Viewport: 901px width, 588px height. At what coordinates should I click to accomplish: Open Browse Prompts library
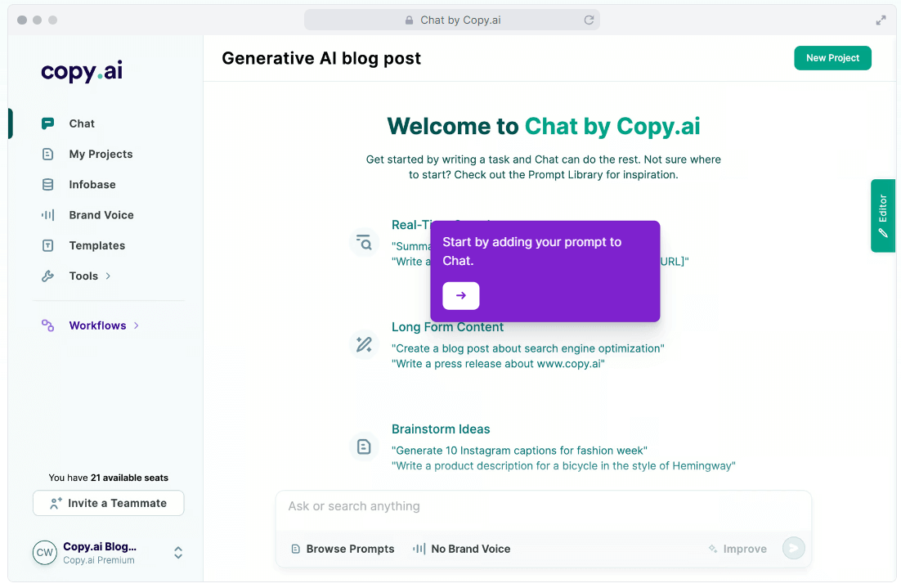click(x=343, y=549)
